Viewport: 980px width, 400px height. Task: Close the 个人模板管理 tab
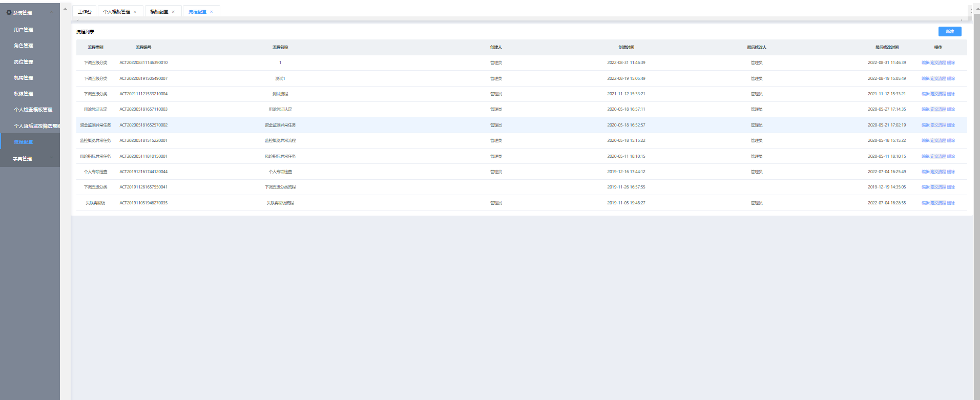[x=135, y=12]
